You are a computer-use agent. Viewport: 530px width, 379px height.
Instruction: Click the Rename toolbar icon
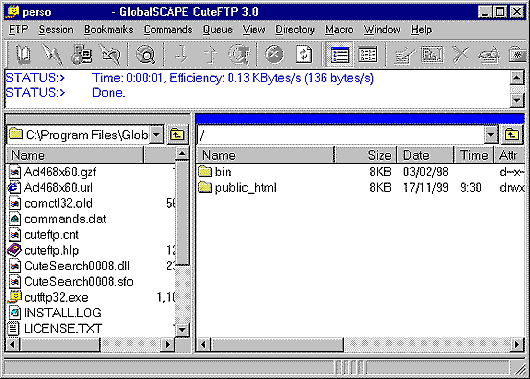tap(489, 54)
